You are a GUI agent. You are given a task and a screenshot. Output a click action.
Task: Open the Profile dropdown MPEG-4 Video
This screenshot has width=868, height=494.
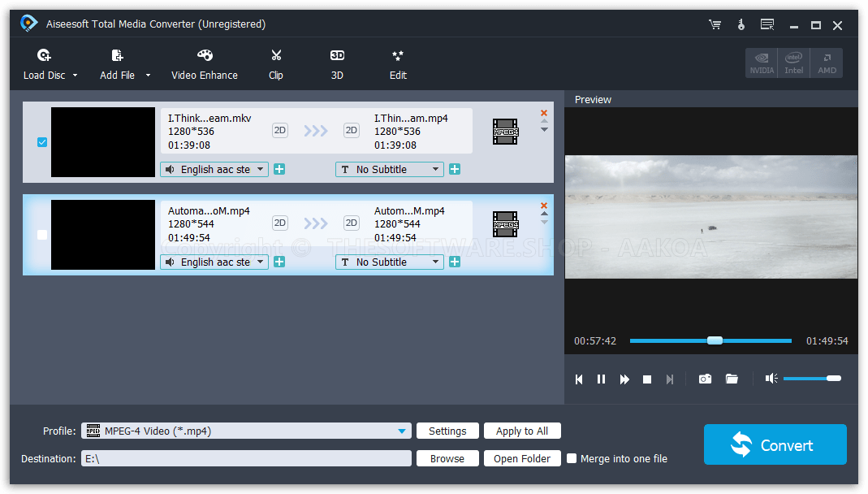point(246,431)
